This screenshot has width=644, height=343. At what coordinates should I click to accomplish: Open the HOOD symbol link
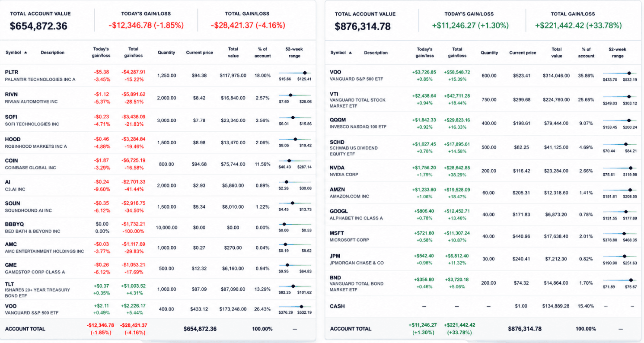(12, 139)
